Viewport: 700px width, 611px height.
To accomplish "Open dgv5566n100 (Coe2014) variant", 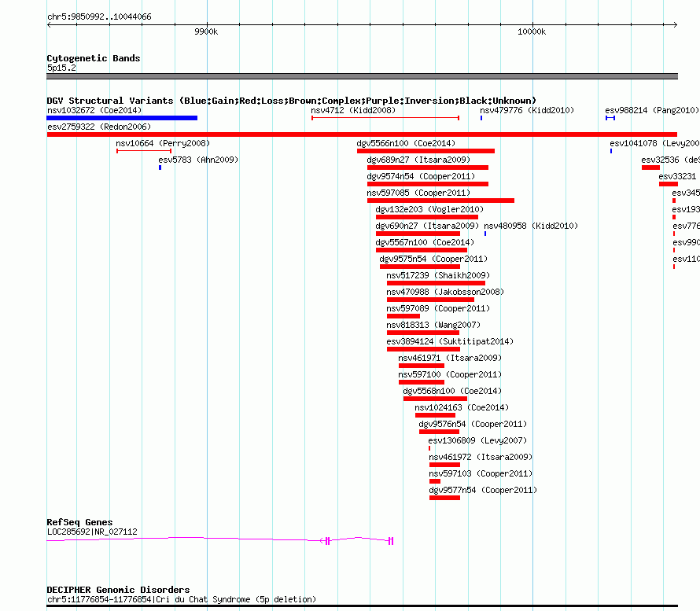I will point(406,143).
